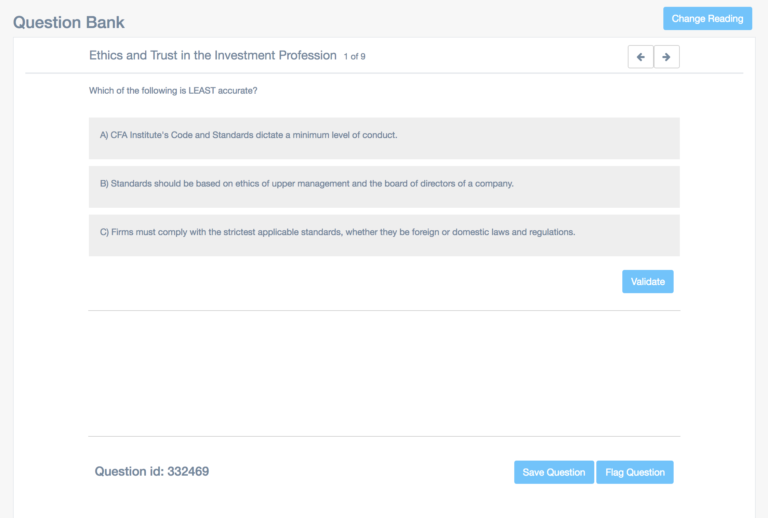Click the empty explanation area below Validate

tap(384, 373)
